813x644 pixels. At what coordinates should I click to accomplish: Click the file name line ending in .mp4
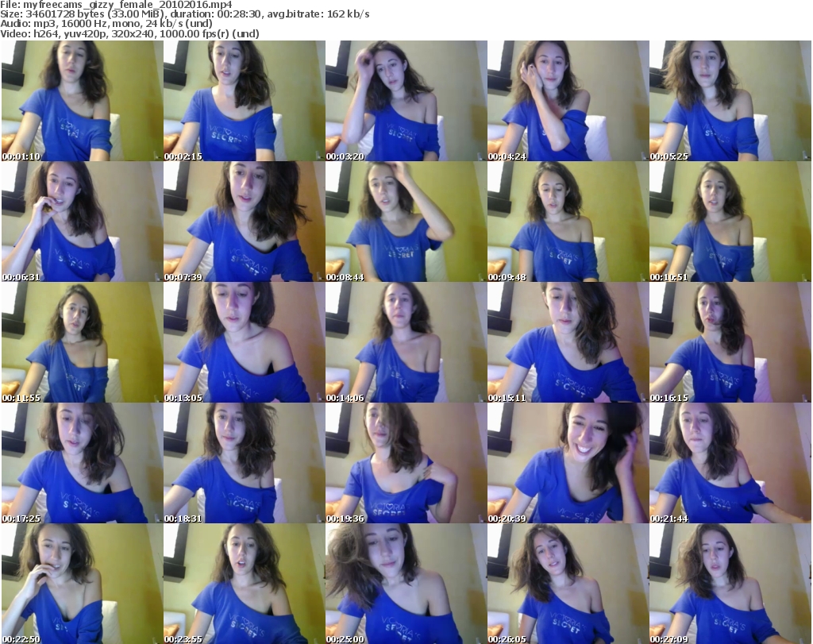tap(116, 5)
